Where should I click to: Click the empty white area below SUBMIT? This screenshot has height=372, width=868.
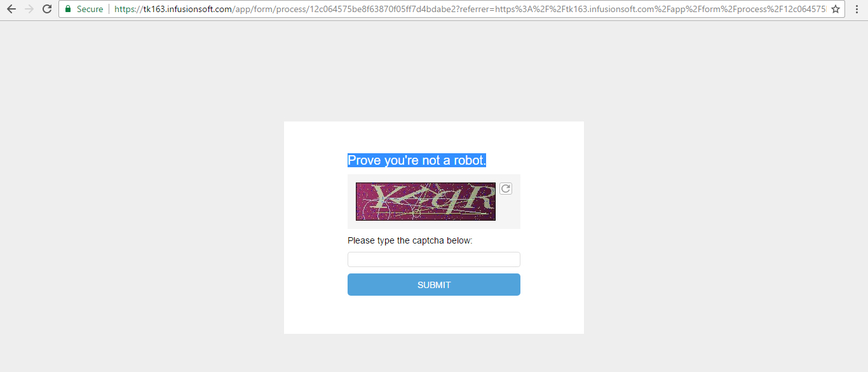pos(434,315)
